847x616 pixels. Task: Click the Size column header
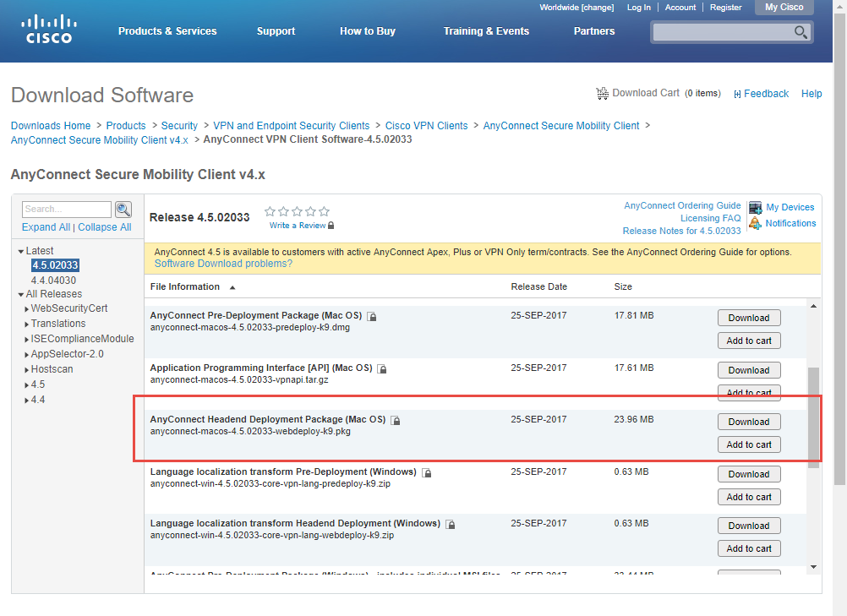tap(623, 286)
